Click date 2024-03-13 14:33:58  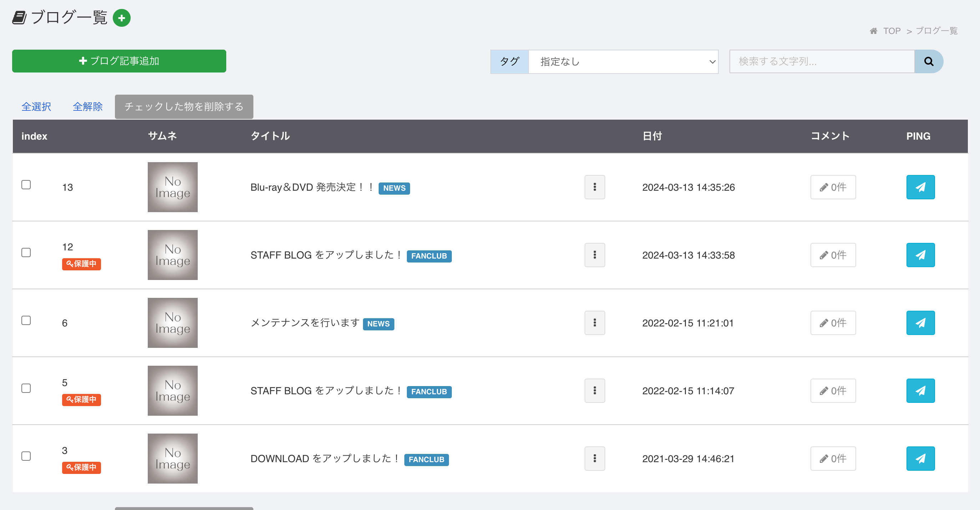(x=688, y=255)
